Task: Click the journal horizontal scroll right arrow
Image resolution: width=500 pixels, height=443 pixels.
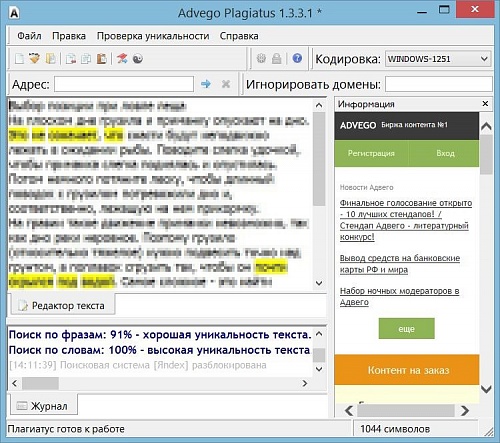Action: [304, 383]
